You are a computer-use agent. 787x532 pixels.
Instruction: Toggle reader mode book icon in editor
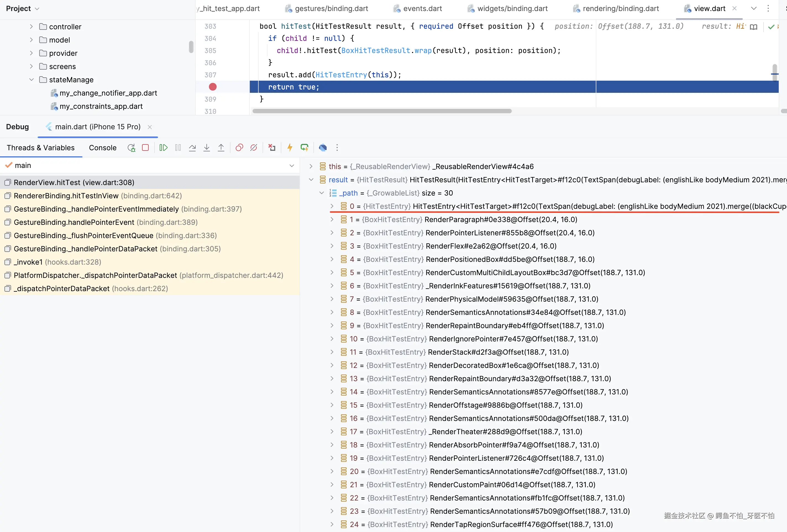point(754,27)
